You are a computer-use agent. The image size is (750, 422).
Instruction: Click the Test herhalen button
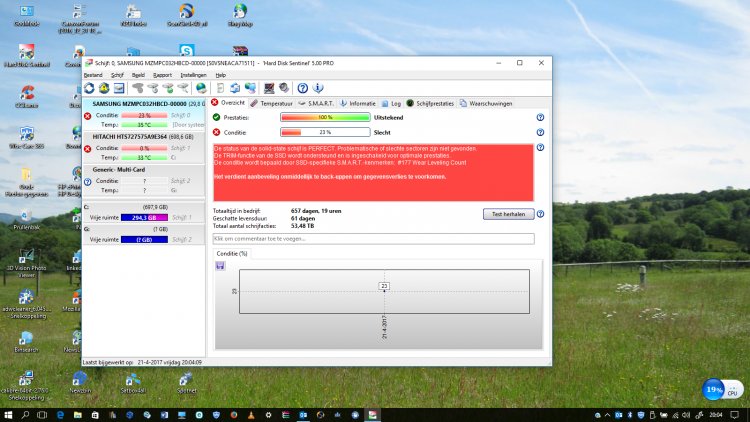click(507, 214)
